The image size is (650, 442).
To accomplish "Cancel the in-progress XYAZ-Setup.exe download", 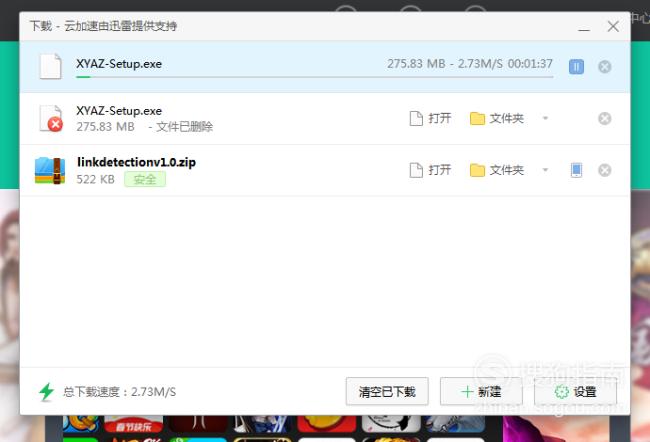I will pyautogui.click(x=605, y=67).
